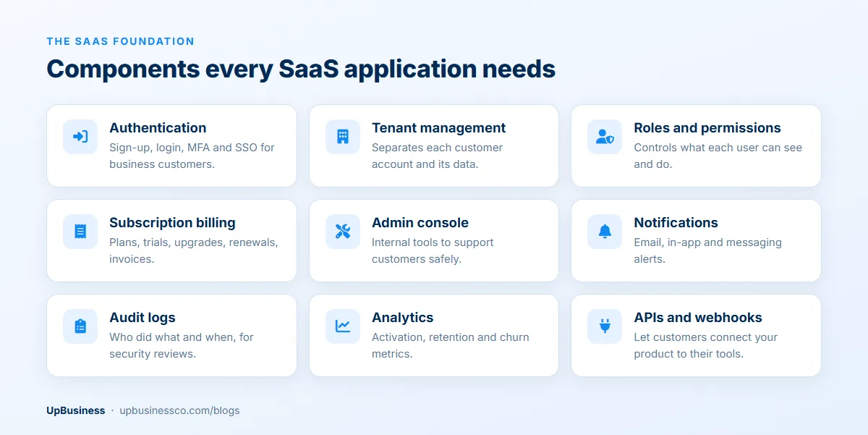The image size is (868, 435).
Task: Click the Audit logs clipboard icon
Action: (80, 326)
